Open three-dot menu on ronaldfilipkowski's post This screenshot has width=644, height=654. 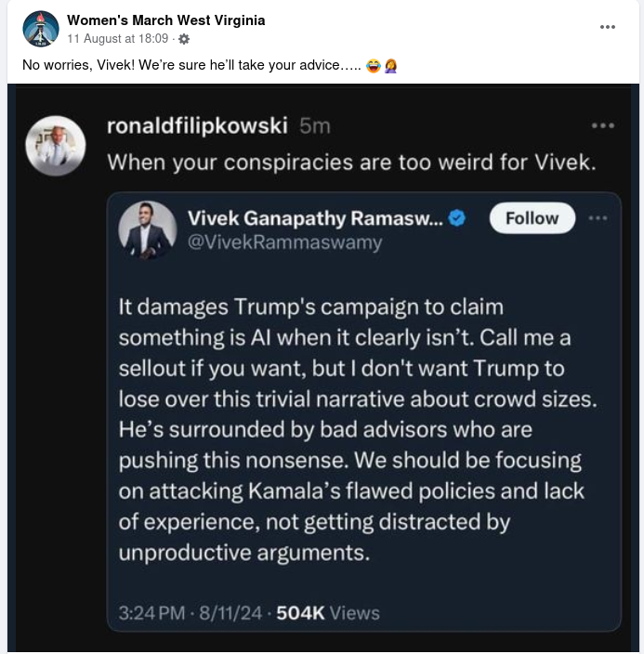(x=602, y=125)
